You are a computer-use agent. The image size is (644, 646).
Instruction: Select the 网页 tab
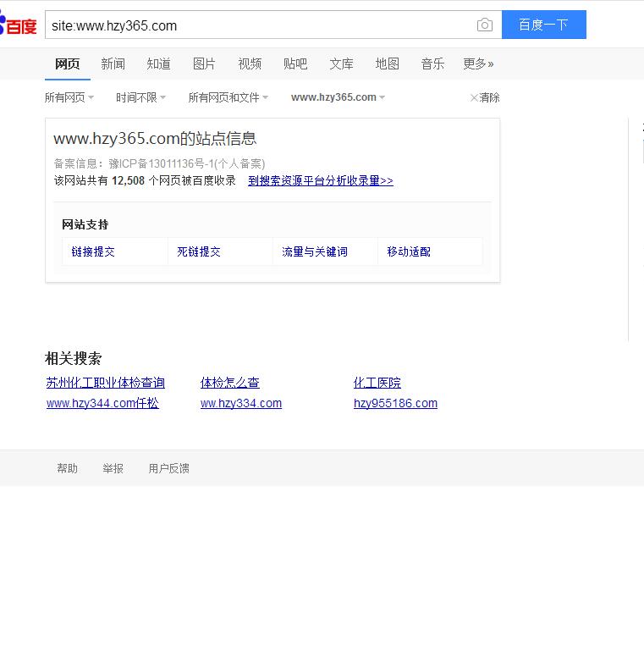(68, 63)
